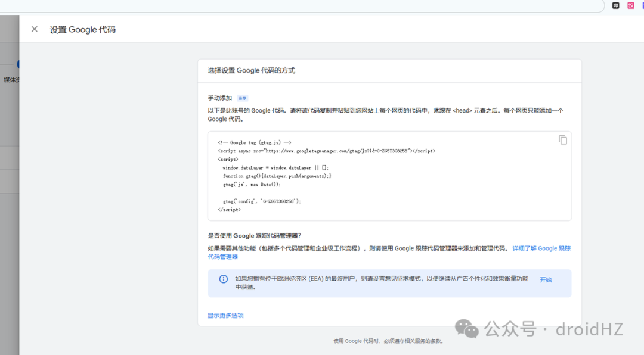
Task: Click the info icon in the EEA notice
Action: coord(224,279)
